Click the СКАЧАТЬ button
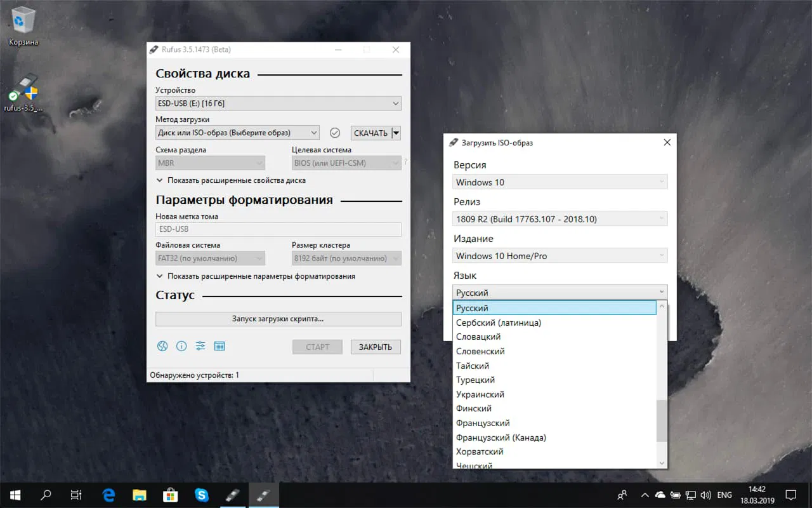The image size is (812, 508). [371, 133]
